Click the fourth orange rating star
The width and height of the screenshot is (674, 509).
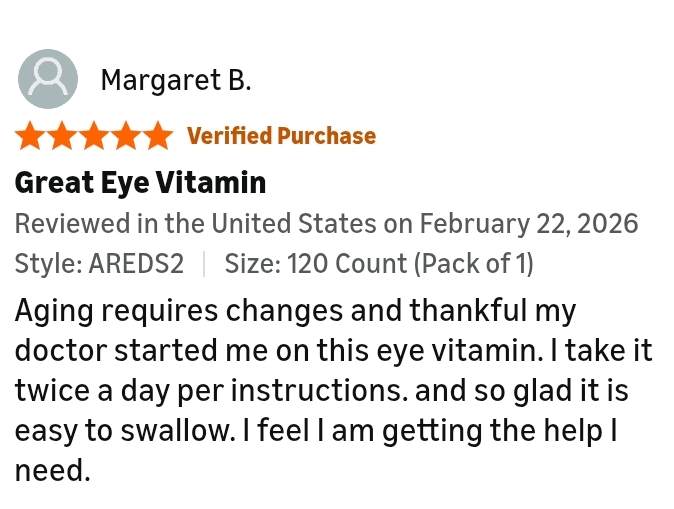click(x=126, y=136)
